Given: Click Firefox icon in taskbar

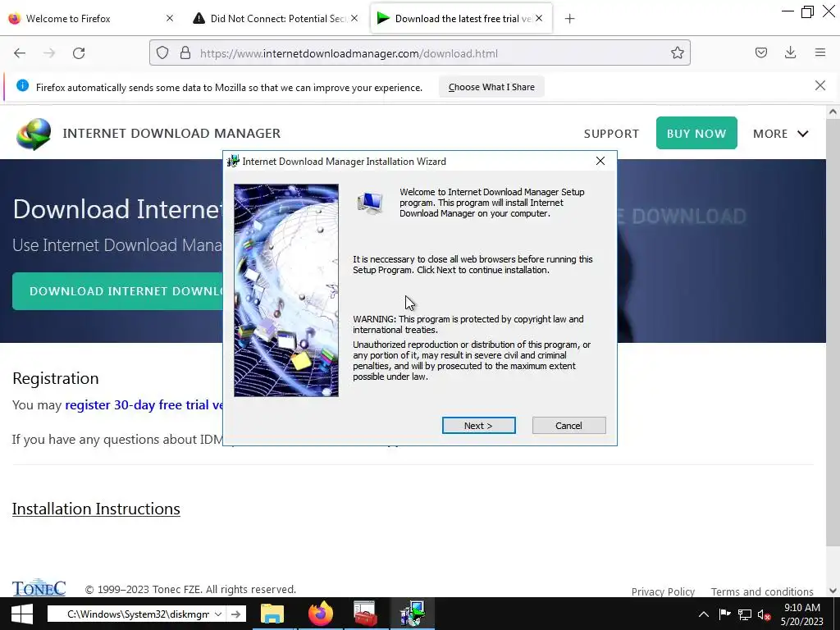Looking at the screenshot, I should click(x=321, y=614).
